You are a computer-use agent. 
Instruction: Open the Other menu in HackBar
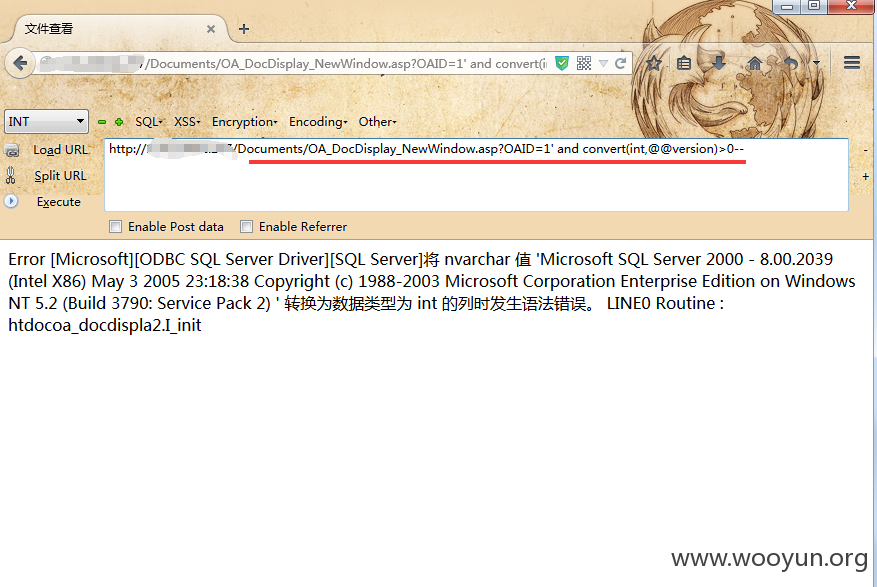click(x=378, y=122)
